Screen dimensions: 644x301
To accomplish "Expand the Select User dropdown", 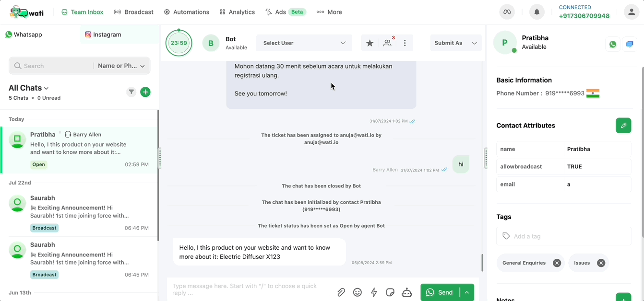I will pyautogui.click(x=304, y=43).
